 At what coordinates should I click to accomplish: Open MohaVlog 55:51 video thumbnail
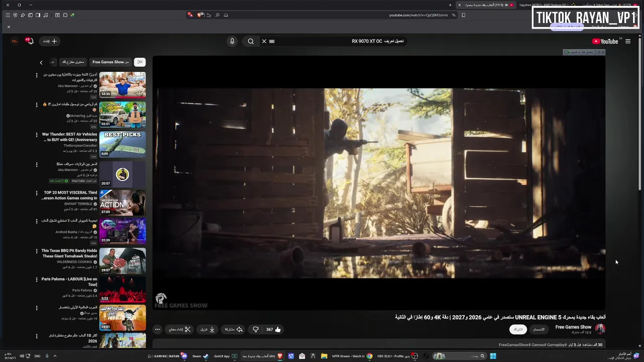coord(122,115)
